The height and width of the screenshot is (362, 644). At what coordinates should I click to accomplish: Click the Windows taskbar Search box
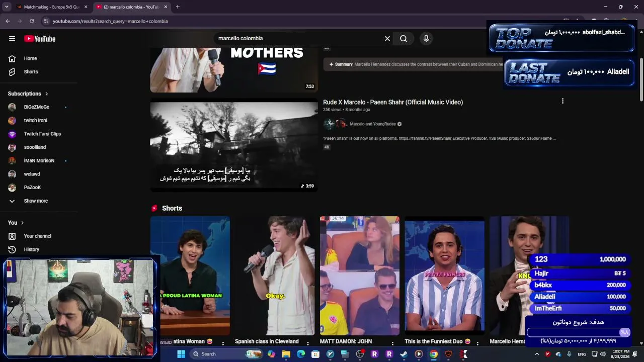click(x=226, y=354)
